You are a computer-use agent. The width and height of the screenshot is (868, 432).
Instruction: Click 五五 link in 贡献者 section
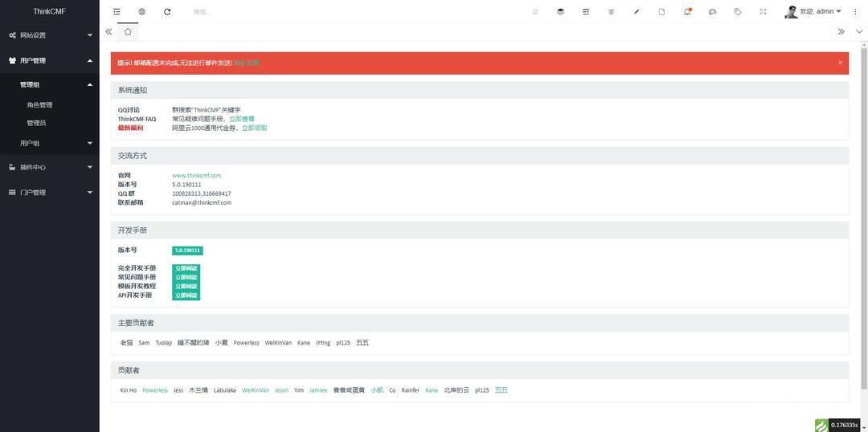[x=501, y=390]
